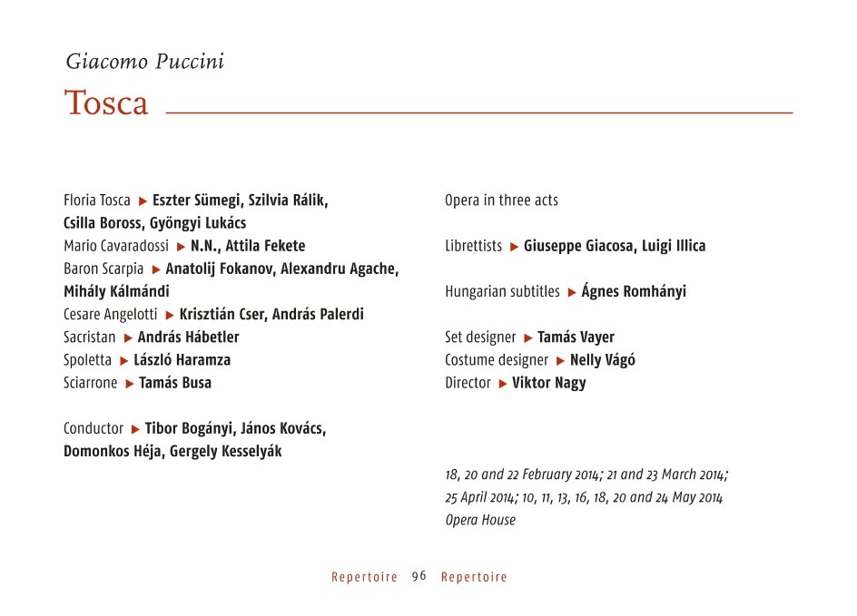Click the arrow beside Cesare Angelotti
Viewport: 857px width, 616px height.
(170, 316)
